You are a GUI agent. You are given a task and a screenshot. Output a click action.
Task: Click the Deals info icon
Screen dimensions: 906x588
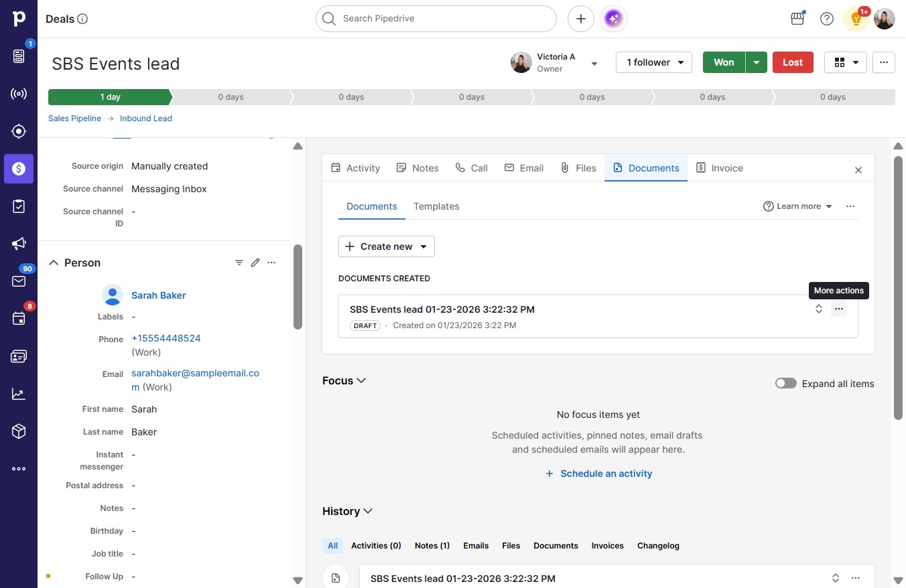tap(83, 19)
